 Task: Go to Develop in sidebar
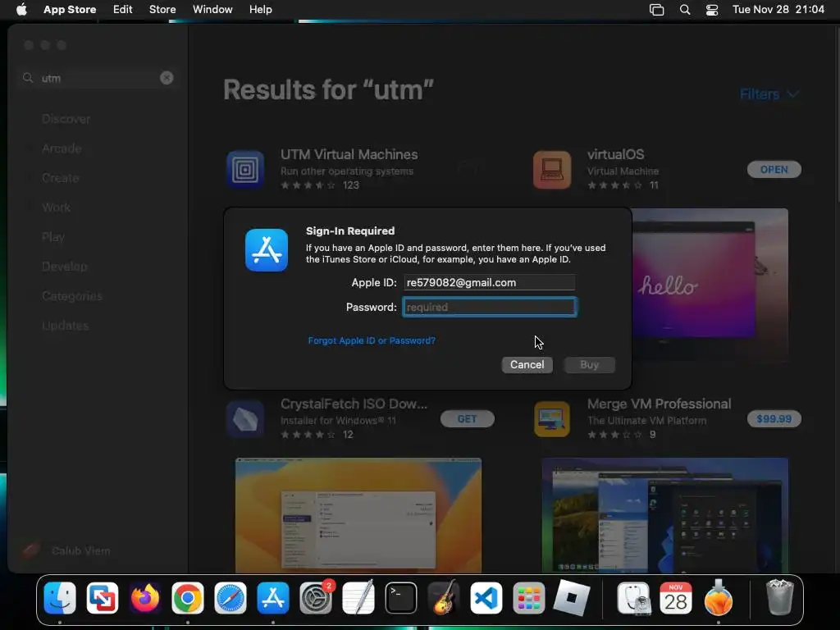tap(64, 267)
